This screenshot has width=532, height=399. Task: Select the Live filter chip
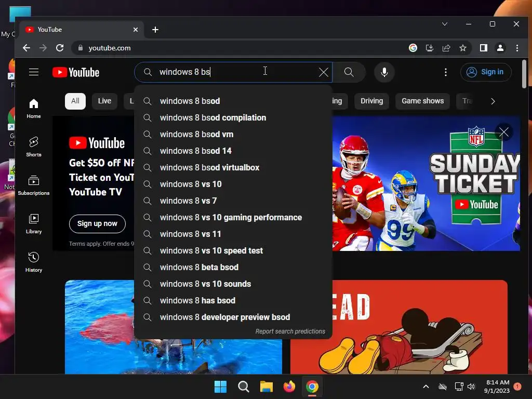(104, 101)
